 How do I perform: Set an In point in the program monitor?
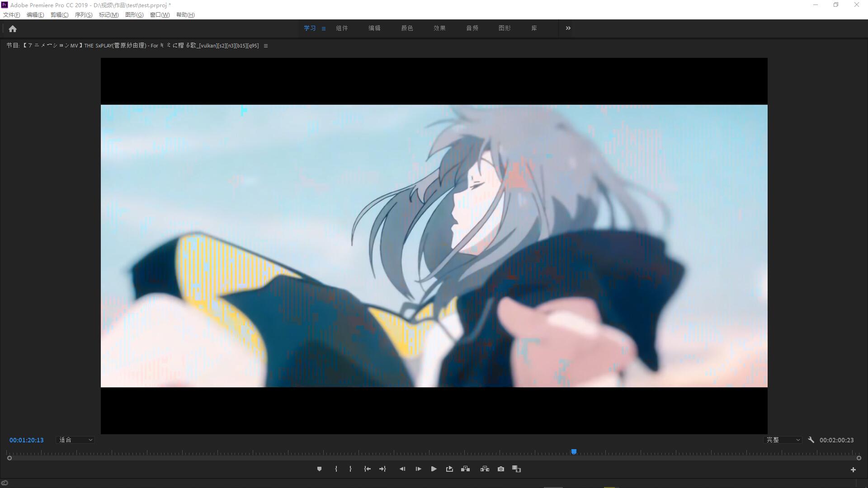336,469
